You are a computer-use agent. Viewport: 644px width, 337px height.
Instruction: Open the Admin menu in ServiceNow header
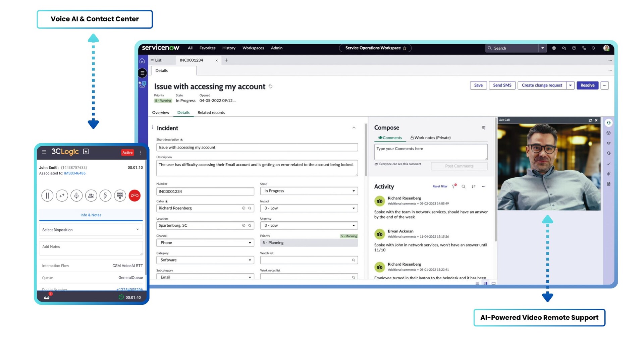tap(276, 48)
